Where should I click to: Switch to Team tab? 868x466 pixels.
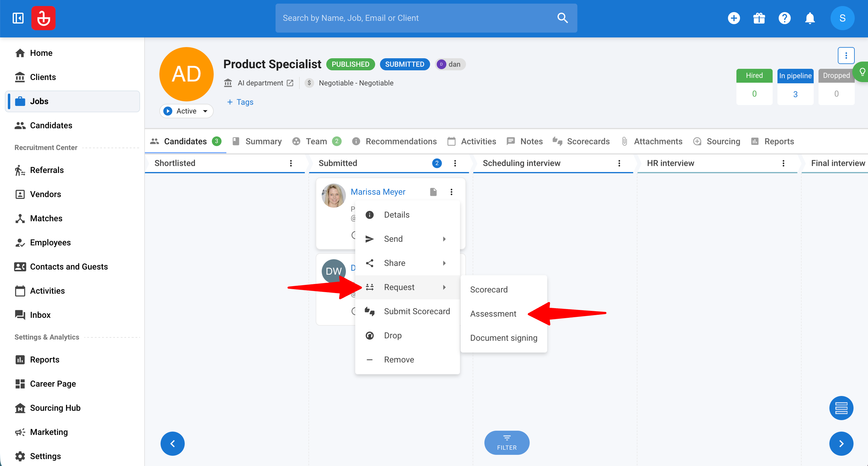[316, 142]
